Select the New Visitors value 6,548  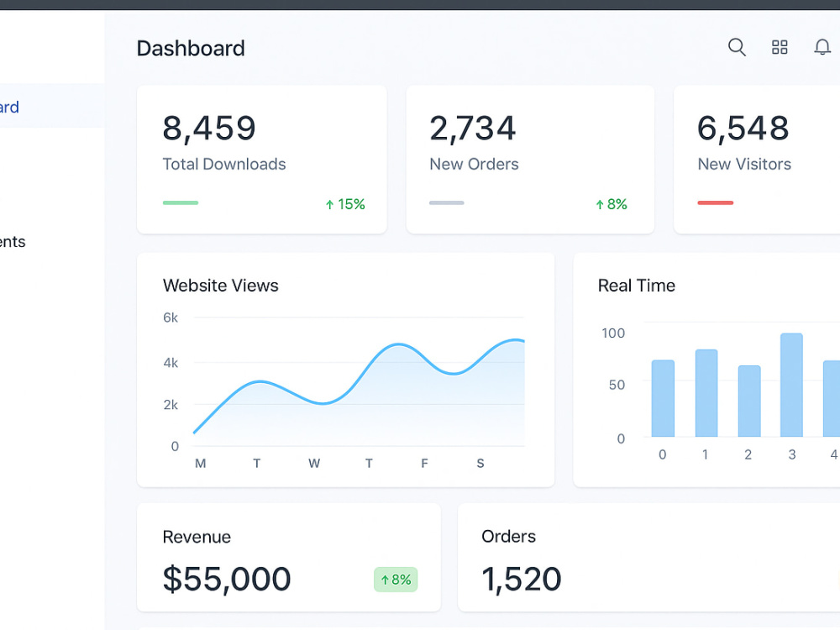tap(743, 128)
